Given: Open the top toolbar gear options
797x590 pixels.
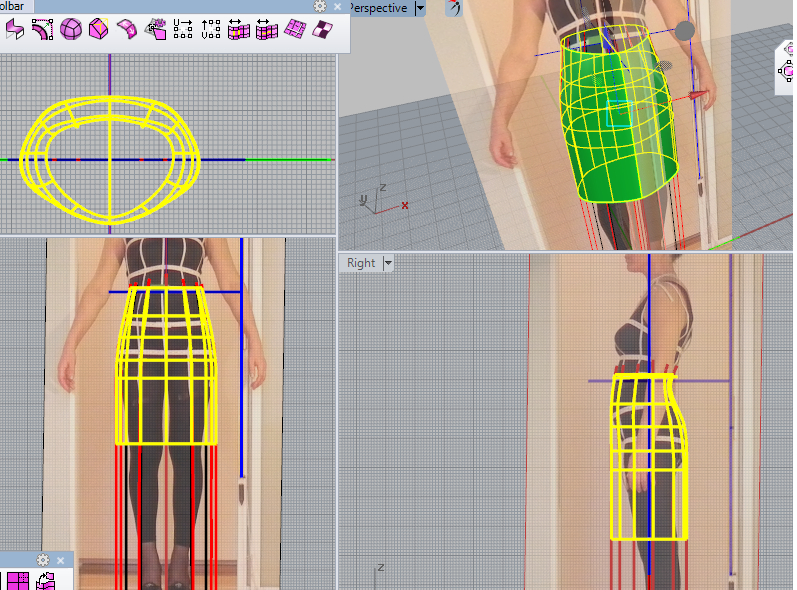Looking at the screenshot, I should (x=320, y=6).
